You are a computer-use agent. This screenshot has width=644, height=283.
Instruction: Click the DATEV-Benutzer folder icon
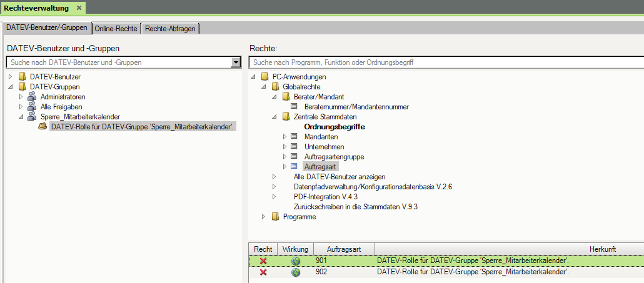[x=23, y=76]
